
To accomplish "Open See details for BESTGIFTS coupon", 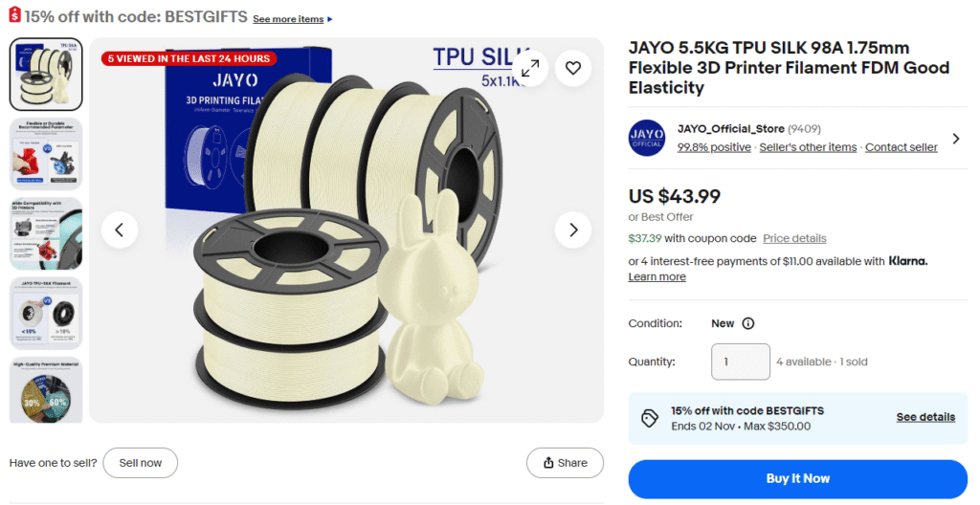I will tap(925, 417).
